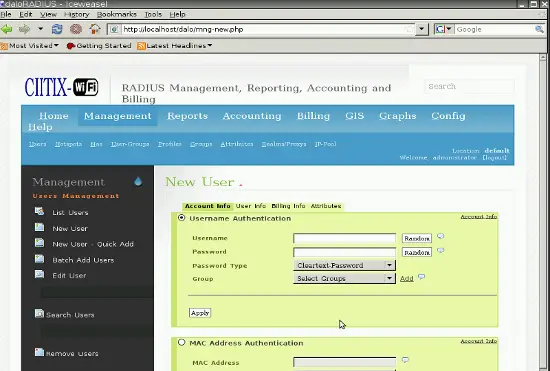Screen dimensions: 550x371
Task: Open the File menu
Action: coord(6,14)
